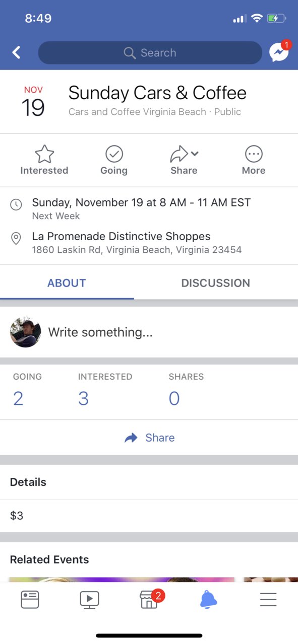Image resolution: width=298 pixels, height=644 pixels.
Task: Tap the Share button with arrow
Action: [x=149, y=438]
